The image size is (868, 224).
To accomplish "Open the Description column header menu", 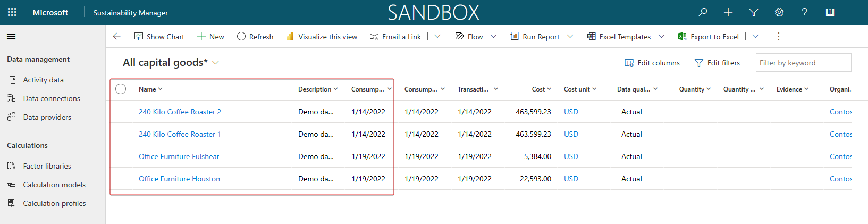I will click(318, 89).
